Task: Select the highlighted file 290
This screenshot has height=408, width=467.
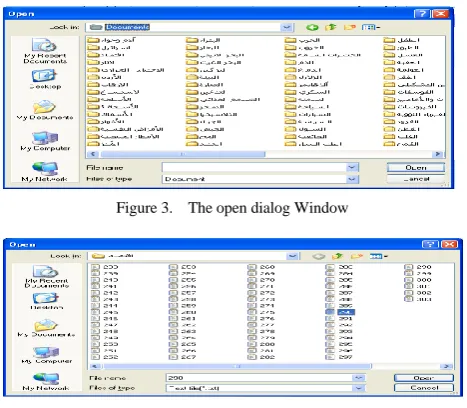Action: point(340,312)
